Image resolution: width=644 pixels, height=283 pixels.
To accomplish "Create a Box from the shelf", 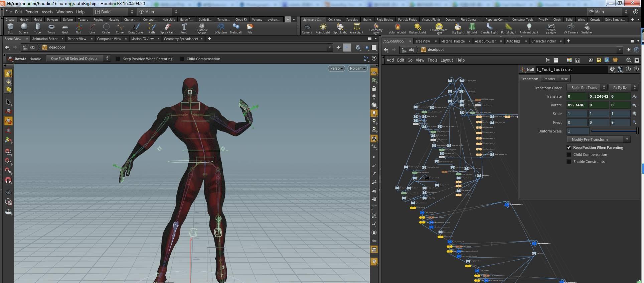I will click(10, 28).
